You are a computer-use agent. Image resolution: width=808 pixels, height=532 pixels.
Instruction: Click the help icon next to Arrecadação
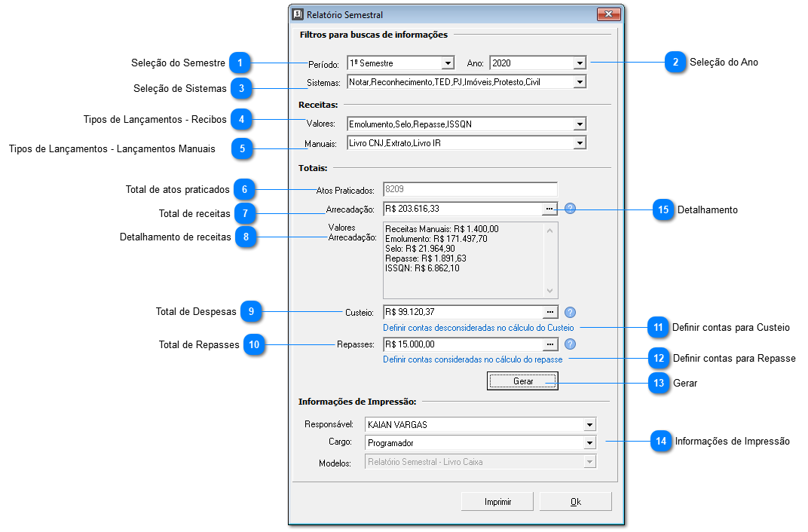[x=570, y=209]
